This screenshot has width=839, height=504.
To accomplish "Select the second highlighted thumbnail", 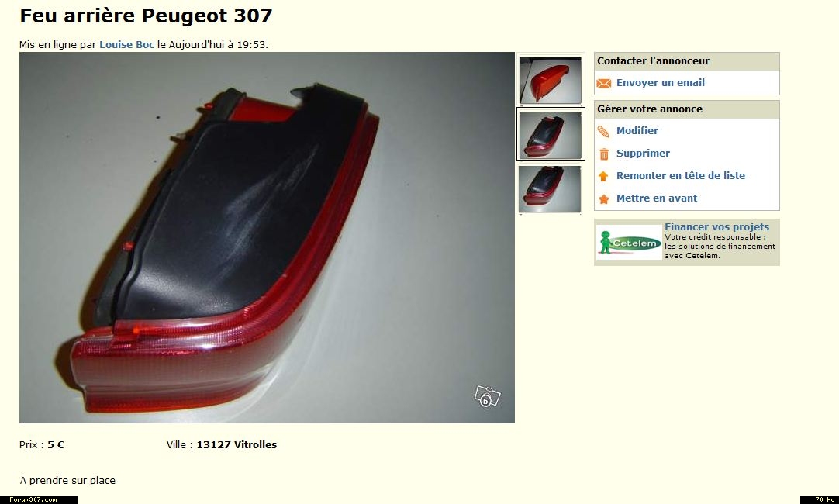I will [551, 134].
